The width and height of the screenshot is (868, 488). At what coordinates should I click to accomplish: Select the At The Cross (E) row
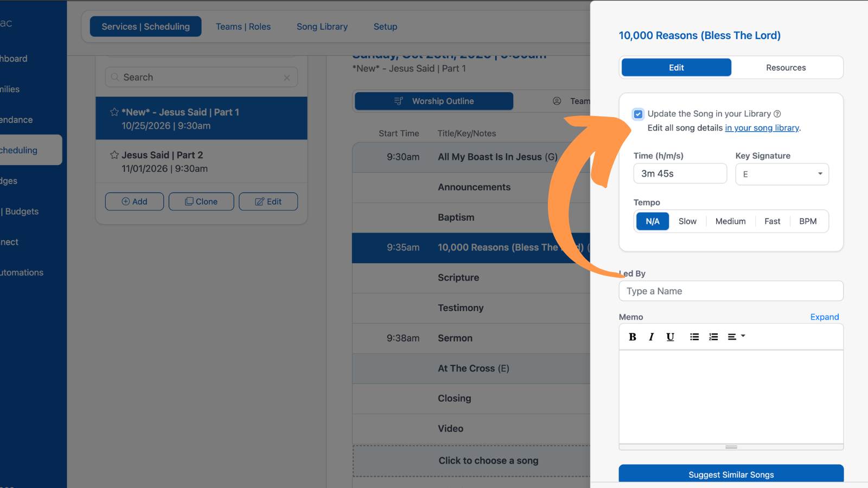(471, 369)
